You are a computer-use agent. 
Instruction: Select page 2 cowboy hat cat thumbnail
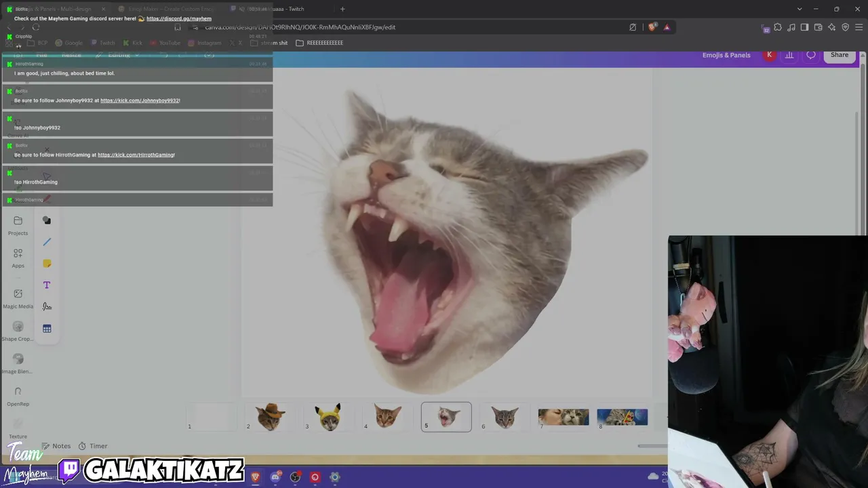coord(270,417)
